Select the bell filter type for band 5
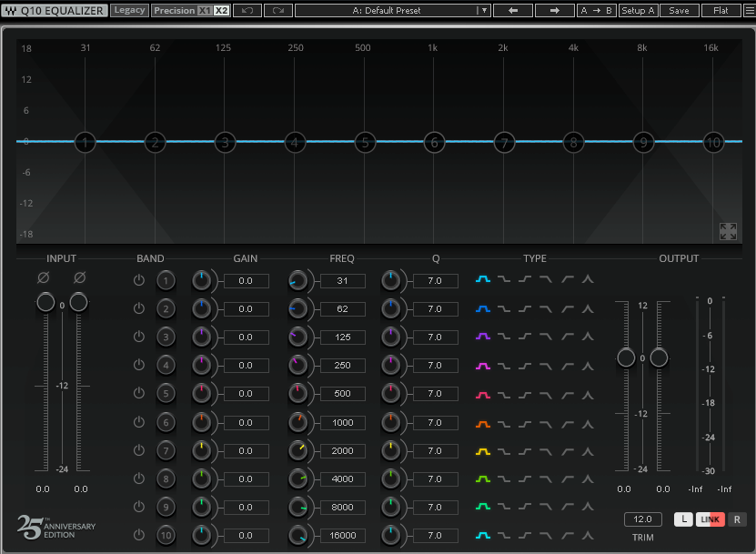 click(483, 396)
